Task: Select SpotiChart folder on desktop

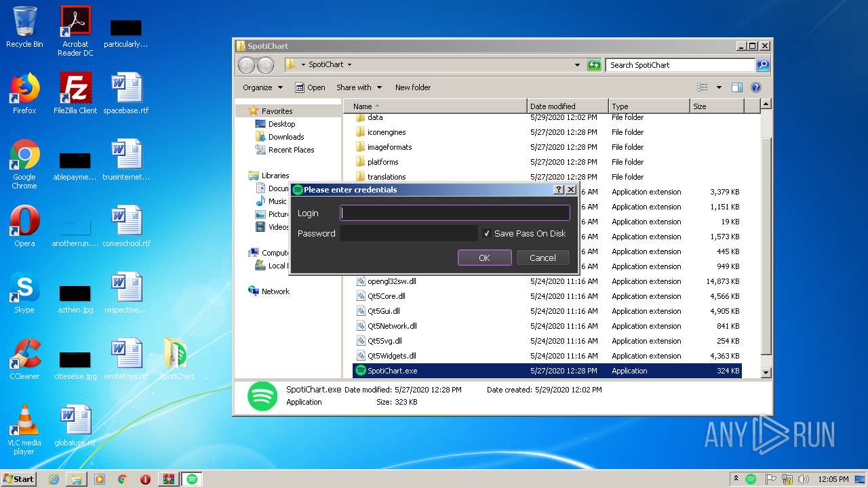Action: pyautogui.click(x=176, y=359)
